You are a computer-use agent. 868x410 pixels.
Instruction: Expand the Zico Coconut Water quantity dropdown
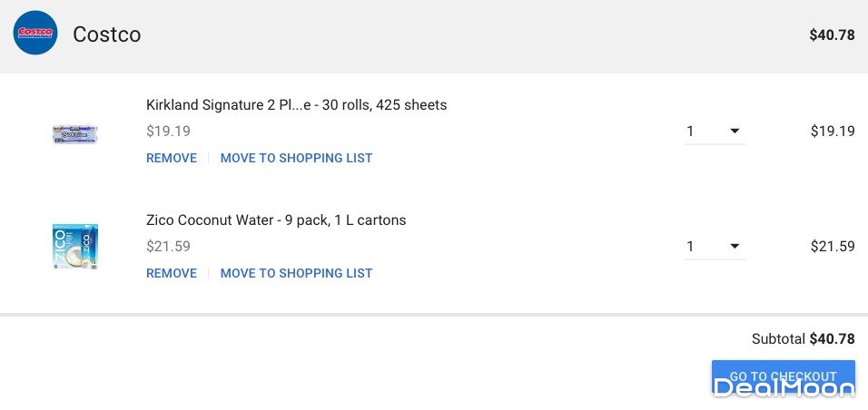point(715,247)
